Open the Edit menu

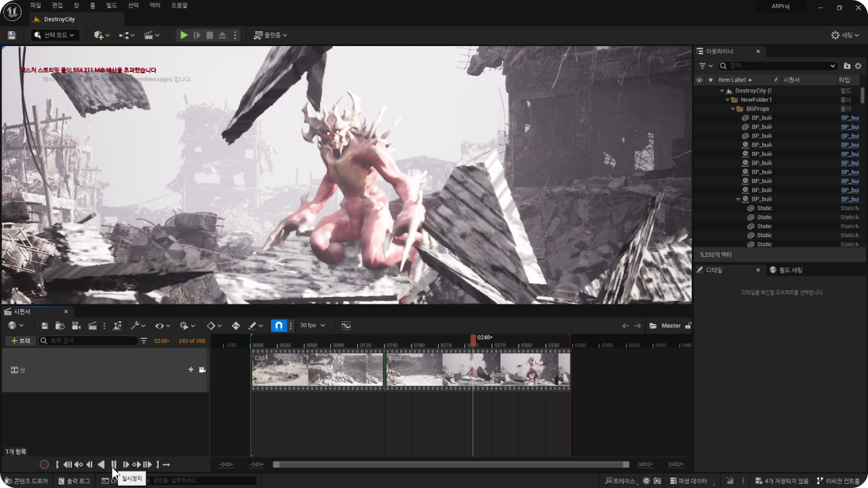(x=57, y=5)
